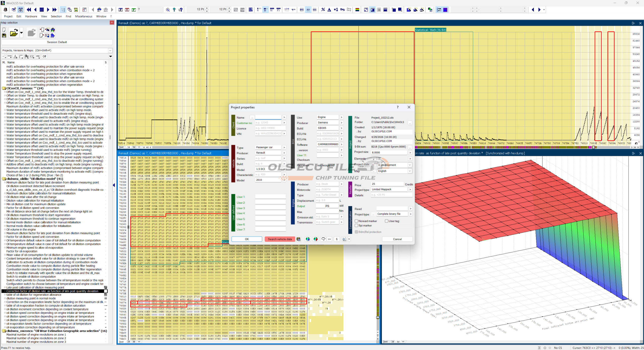
Task: Select 'Factor for oil evaporation' map entry
Action: 22,251
